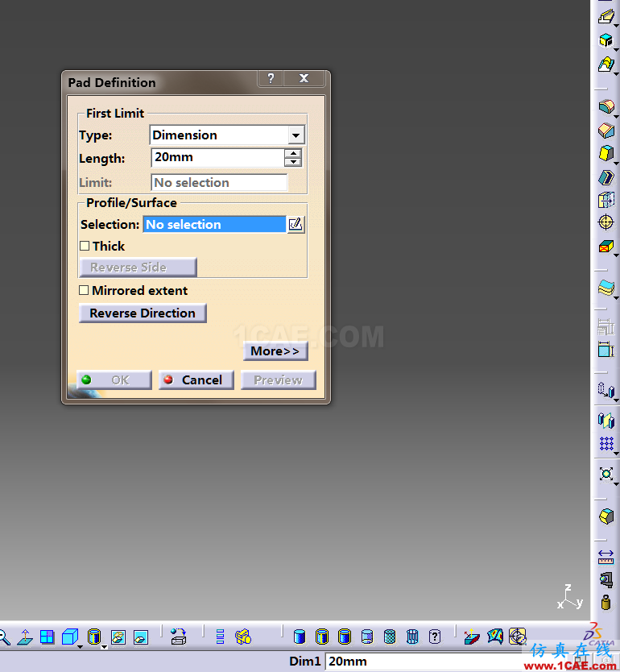
Task: Select Shading with Material mode
Action: (390, 637)
